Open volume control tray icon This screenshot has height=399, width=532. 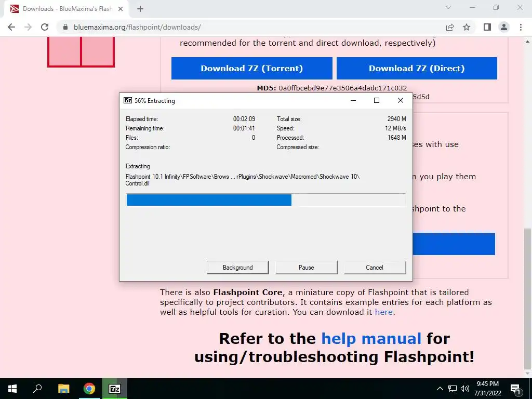(465, 389)
